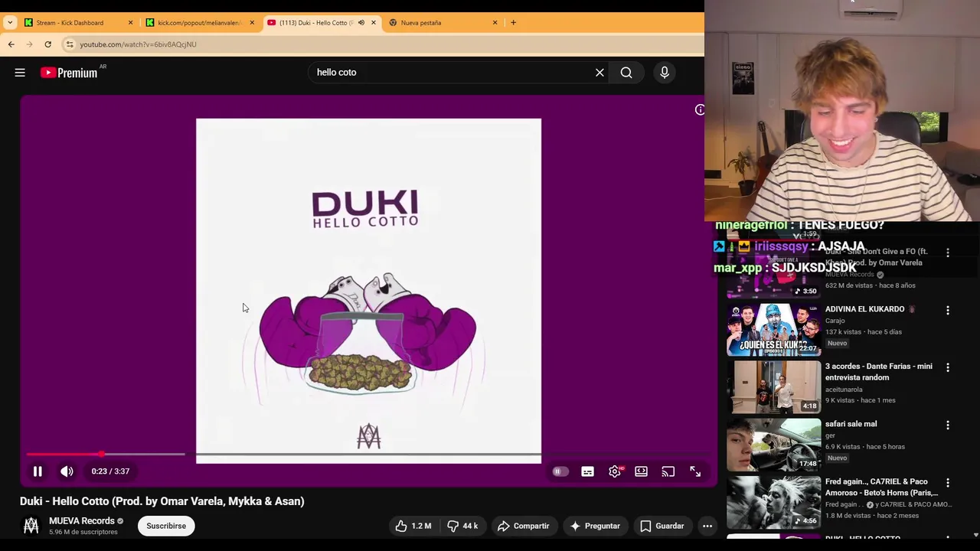Expand the tab search dropdown arrow
This screenshot has width=980, height=551.
click(x=10, y=23)
